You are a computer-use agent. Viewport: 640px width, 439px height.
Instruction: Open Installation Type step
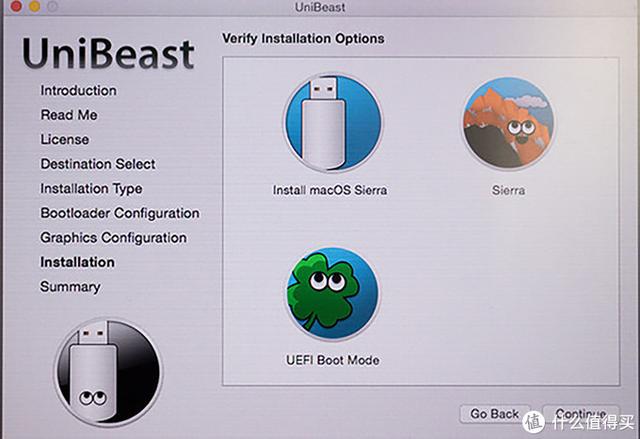click(x=91, y=189)
